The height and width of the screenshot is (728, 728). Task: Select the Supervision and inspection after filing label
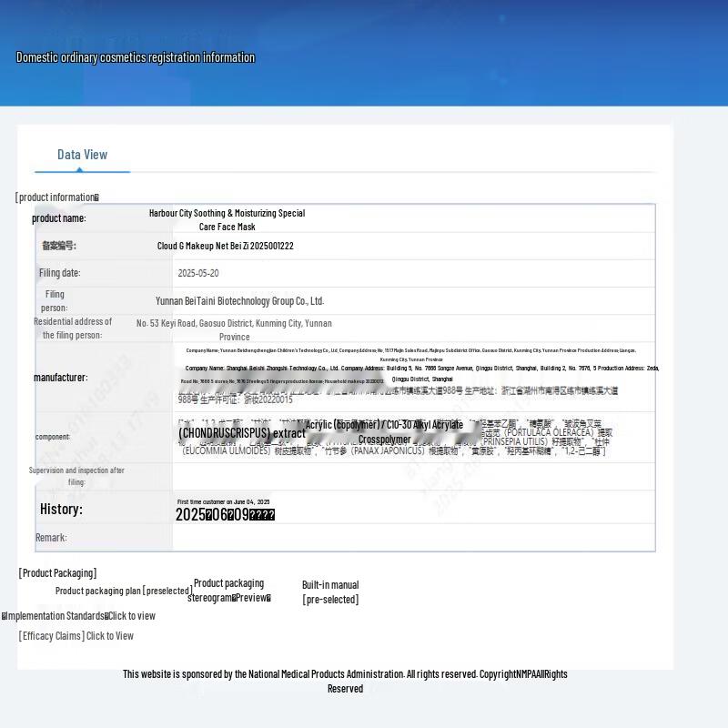(76, 476)
